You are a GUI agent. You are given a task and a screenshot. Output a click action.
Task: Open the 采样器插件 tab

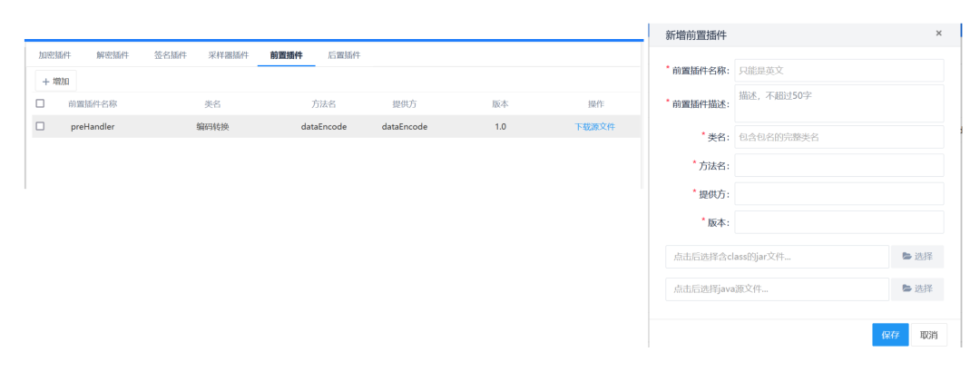pyautogui.click(x=228, y=55)
